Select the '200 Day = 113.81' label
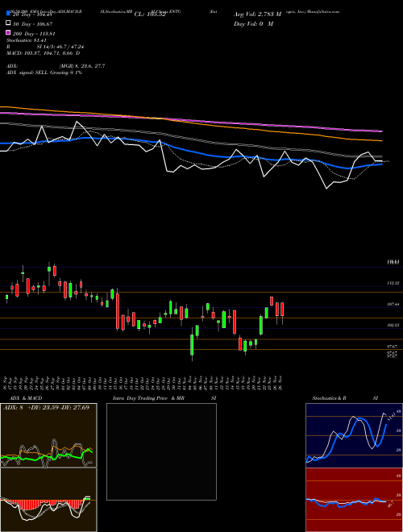The width and height of the screenshot is (403, 532). (x=35, y=34)
